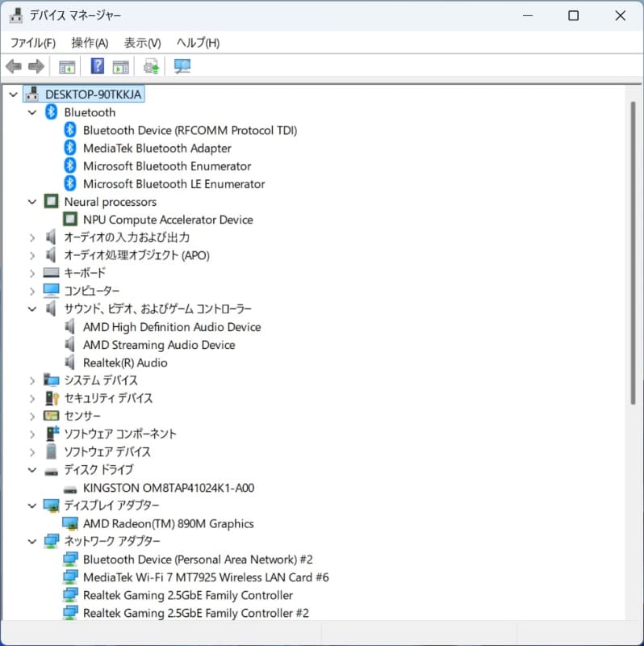Viewport: 644px width, 646px height.
Task: Open the ファイル(F) menu
Action: tap(32, 43)
